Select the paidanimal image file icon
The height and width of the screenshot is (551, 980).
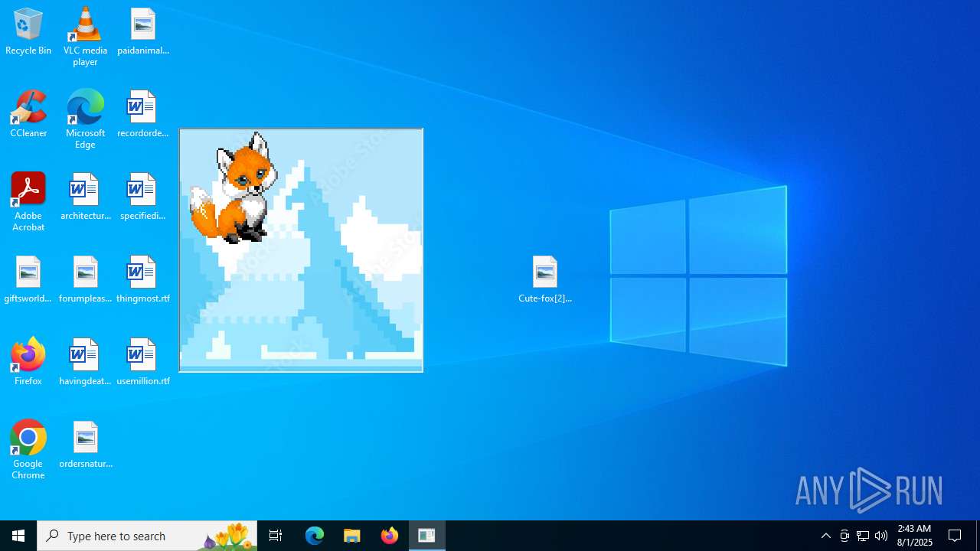click(x=143, y=31)
